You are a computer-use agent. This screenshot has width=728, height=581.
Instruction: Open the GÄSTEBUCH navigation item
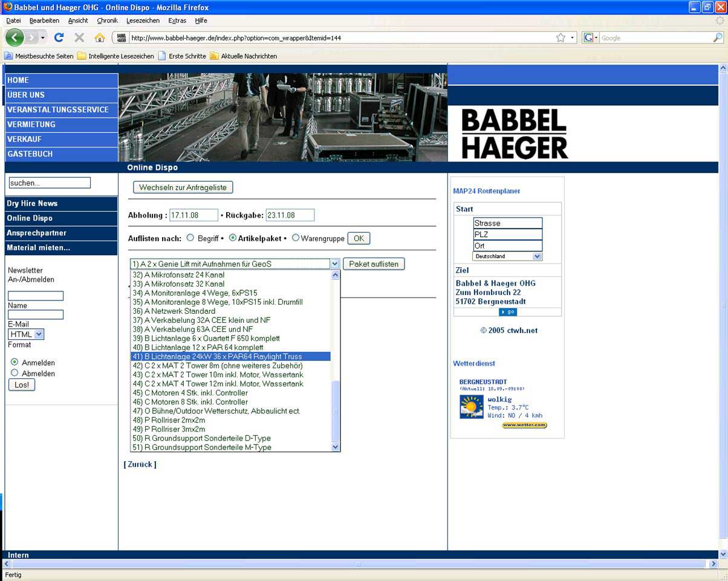click(61, 154)
